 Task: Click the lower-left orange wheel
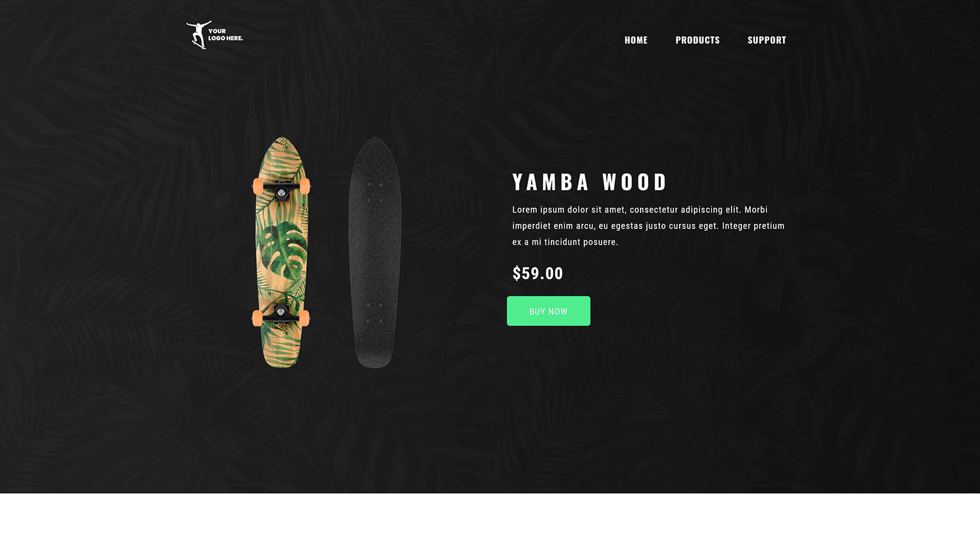coord(257,318)
